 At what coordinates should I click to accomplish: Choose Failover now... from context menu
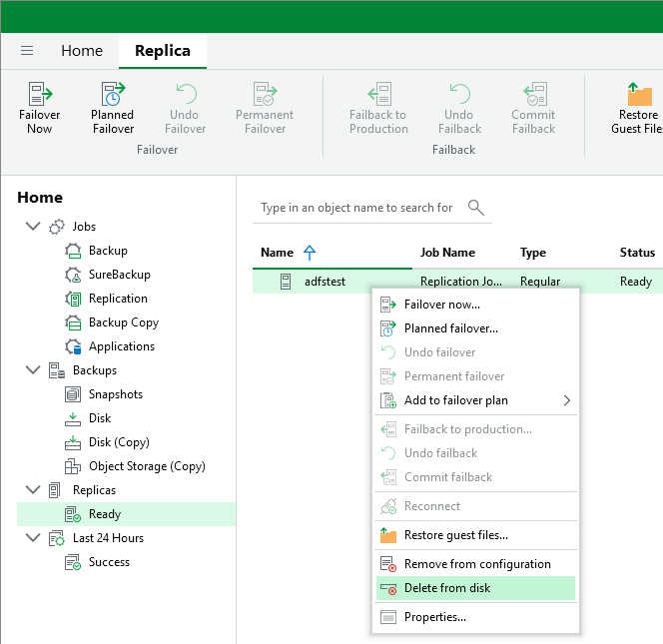tap(475, 305)
